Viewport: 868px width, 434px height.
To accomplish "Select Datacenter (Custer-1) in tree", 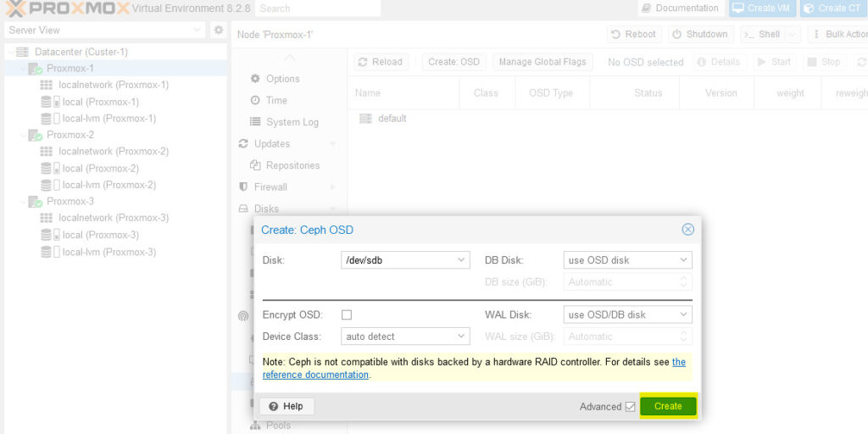I will tap(81, 52).
